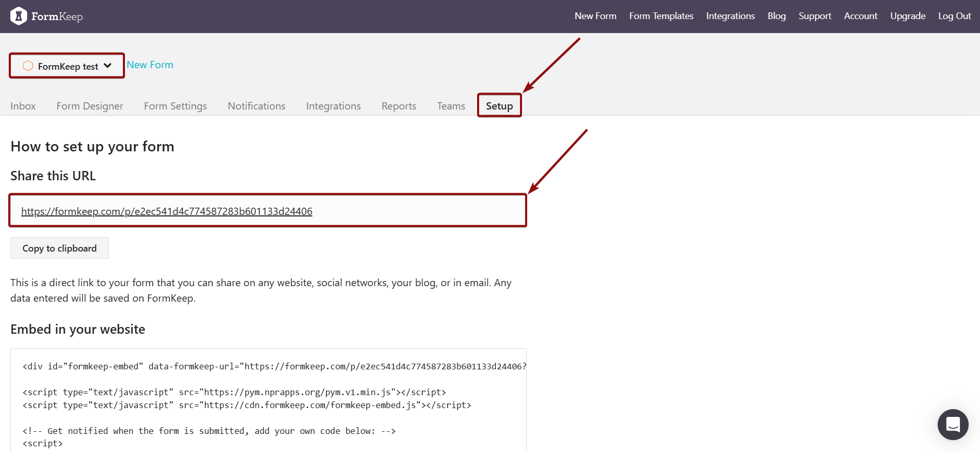The height and width of the screenshot is (452, 980).
Task: Click Upgrade in the header
Action: coord(908,16)
